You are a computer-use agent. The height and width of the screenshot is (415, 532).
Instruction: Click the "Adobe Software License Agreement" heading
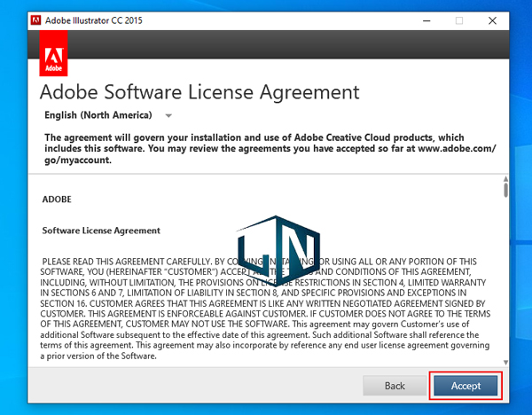199,92
